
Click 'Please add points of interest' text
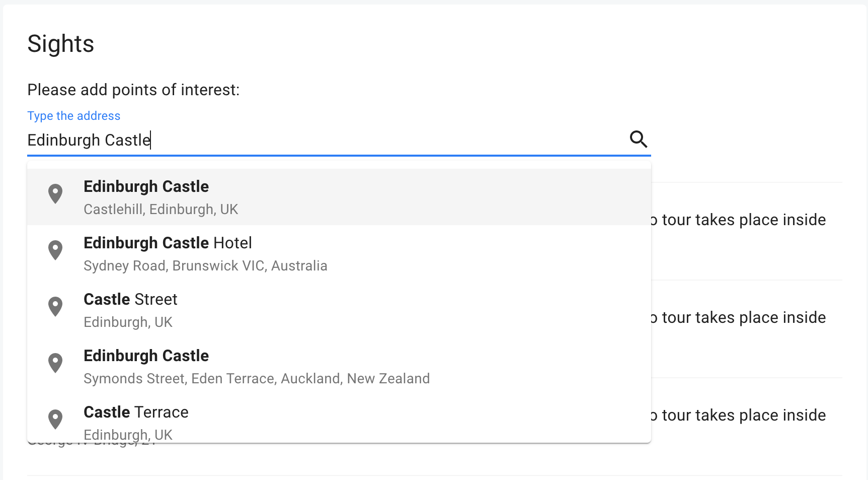coord(133,90)
